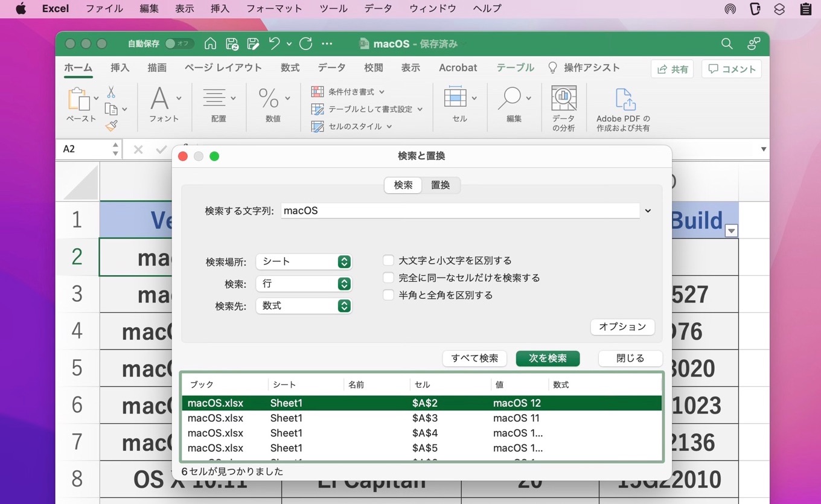Click the Format as Table icon
The width and height of the screenshot is (821, 504).
[x=318, y=109]
